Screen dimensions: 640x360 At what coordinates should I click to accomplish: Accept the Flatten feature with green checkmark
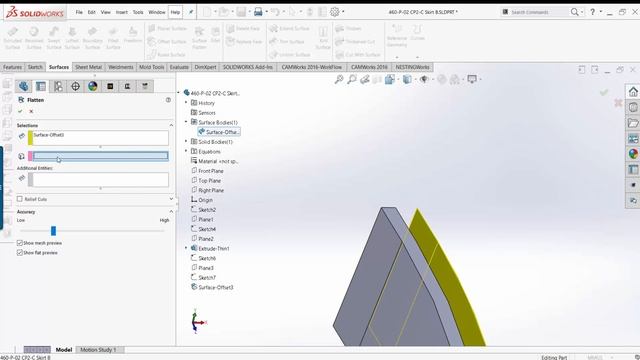(20, 111)
